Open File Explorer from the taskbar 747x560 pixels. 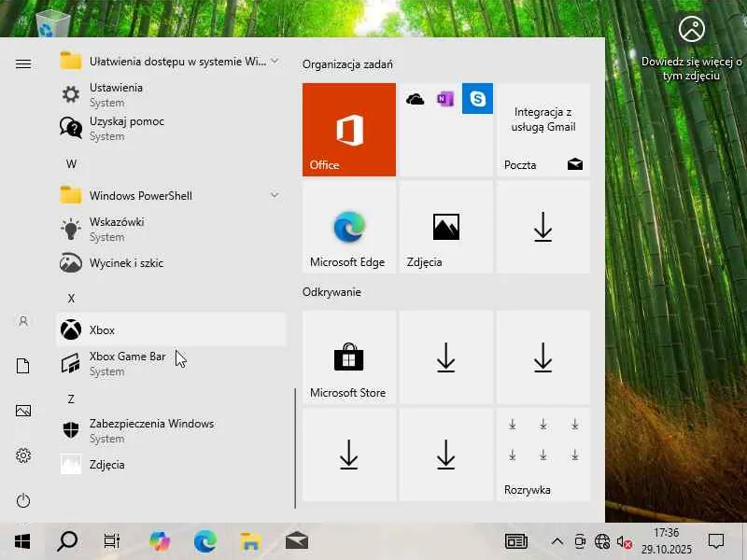250,541
